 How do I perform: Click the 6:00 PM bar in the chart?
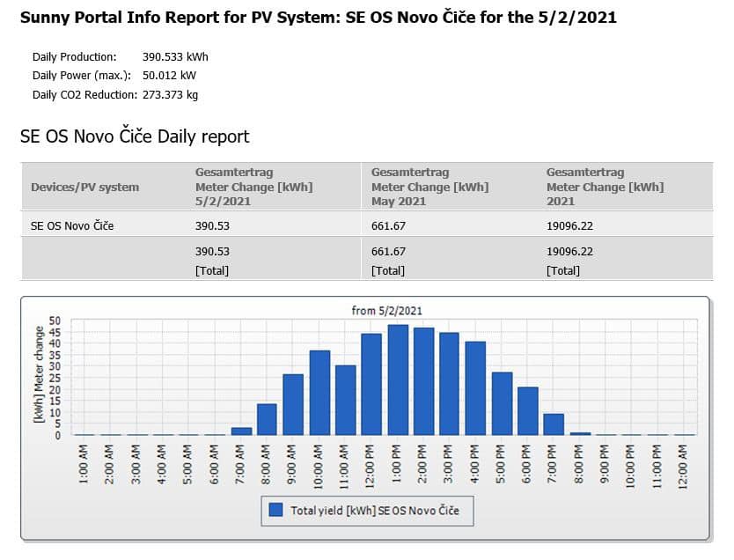[528, 411]
